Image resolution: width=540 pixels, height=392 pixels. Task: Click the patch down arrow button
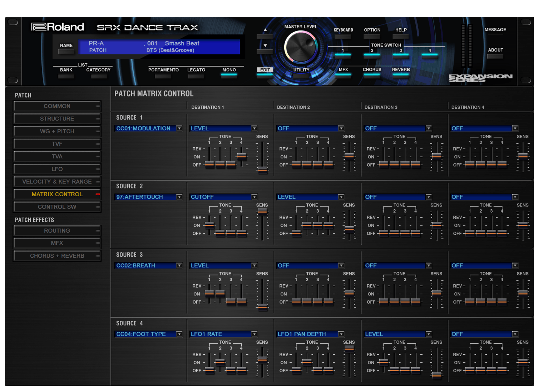[x=265, y=51]
